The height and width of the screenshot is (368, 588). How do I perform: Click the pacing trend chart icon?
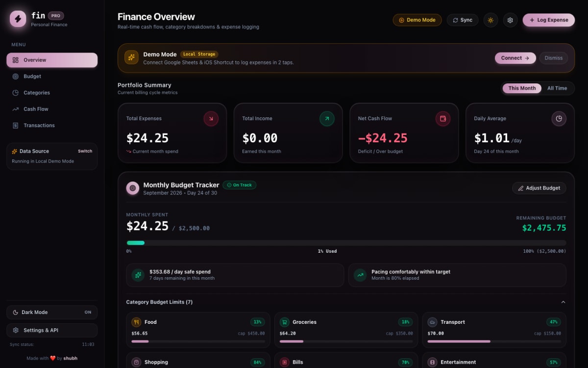click(361, 275)
